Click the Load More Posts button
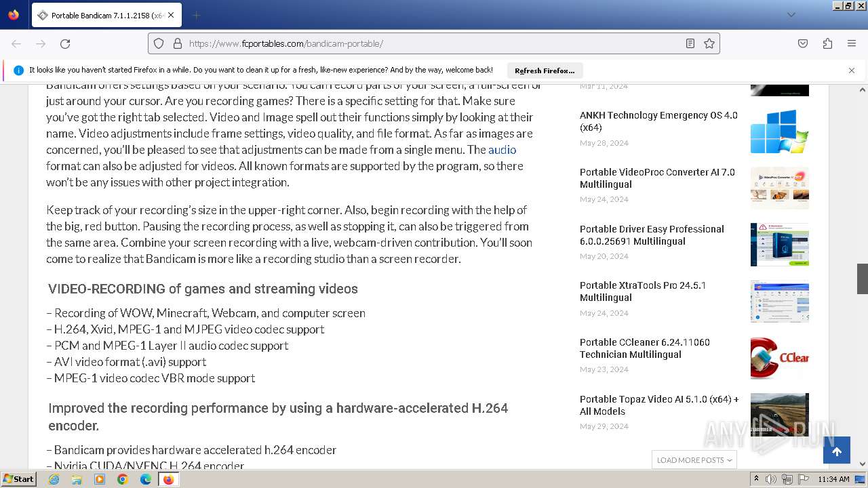This screenshot has width=868, height=488. coord(694,460)
